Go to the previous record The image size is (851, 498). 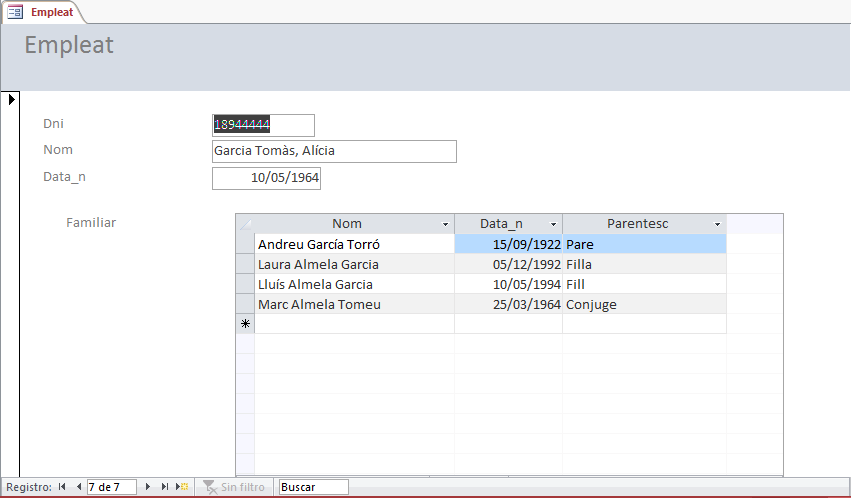coord(78,487)
